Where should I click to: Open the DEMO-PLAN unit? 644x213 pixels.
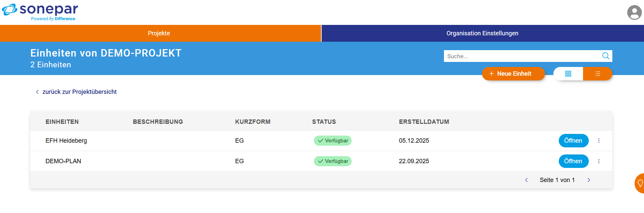(573, 161)
